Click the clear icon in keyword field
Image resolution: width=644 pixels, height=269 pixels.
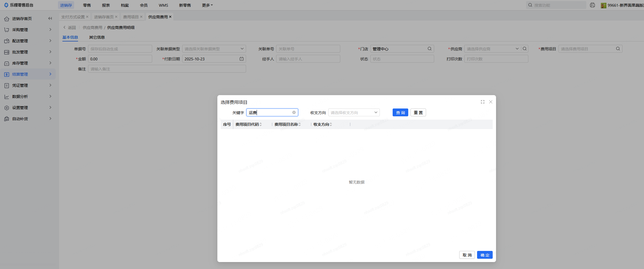point(294,112)
